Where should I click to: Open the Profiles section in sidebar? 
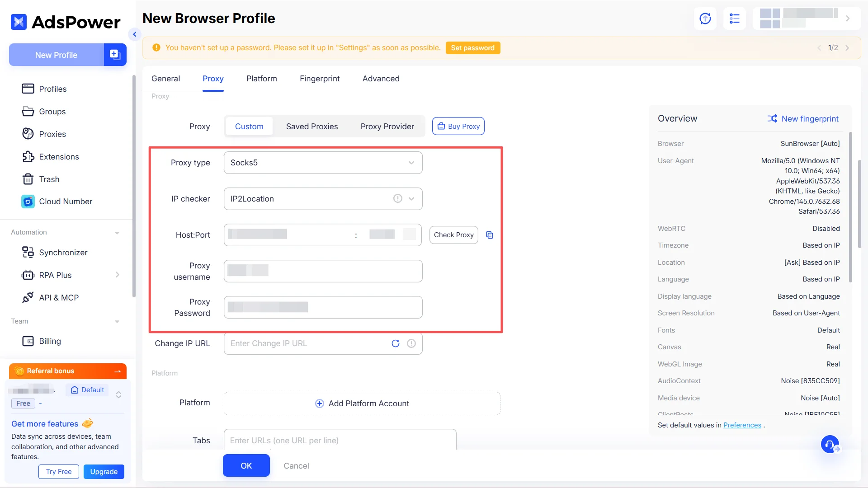click(52, 89)
